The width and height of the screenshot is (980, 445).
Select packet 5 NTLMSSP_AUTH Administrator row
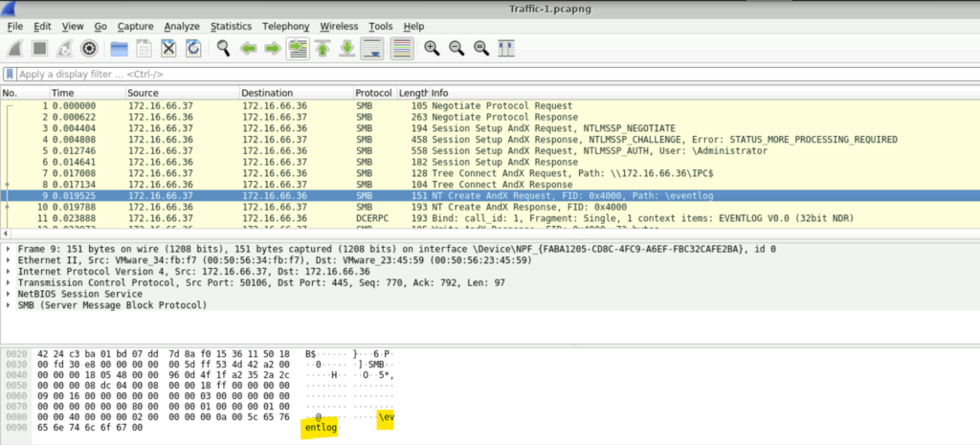point(479,150)
